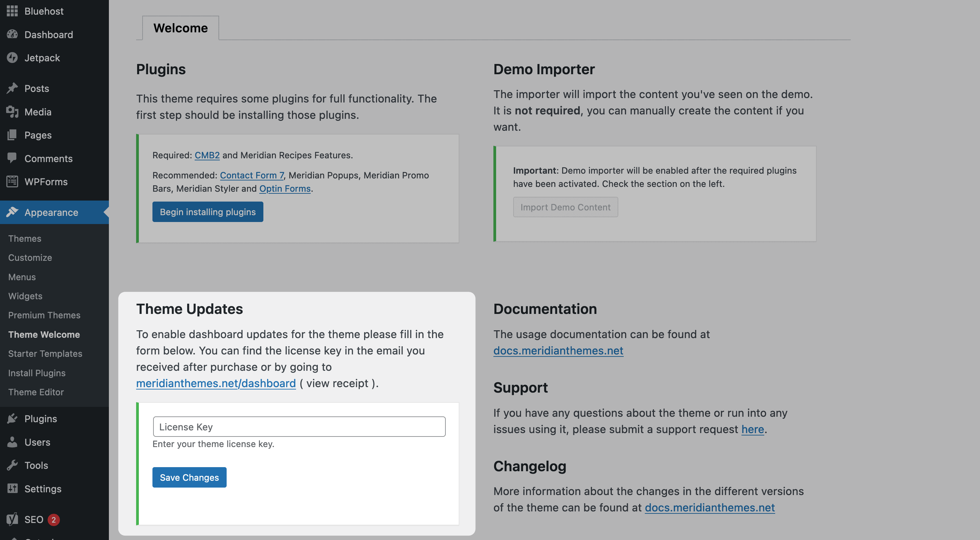Select the Welcome tab at top
The height and width of the screenshot is (540, 980).
(x=180, y=27)
